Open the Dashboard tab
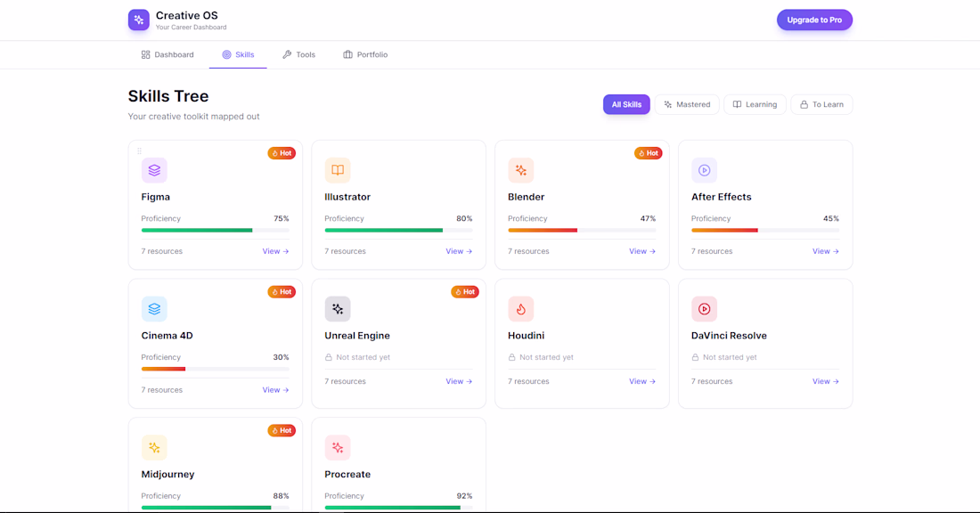Viewport: 980px width, 513px height. [167, 55]
